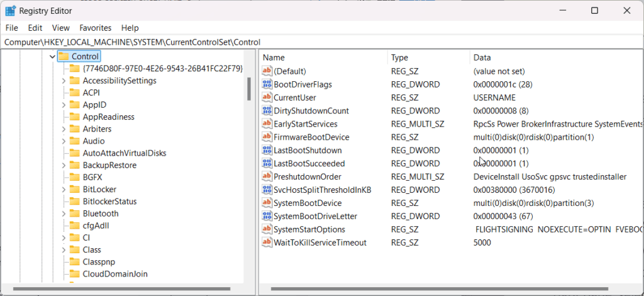644x296 pixels.
Task: Click the EarlyStartServices multi-string icon
Action: 267,123
